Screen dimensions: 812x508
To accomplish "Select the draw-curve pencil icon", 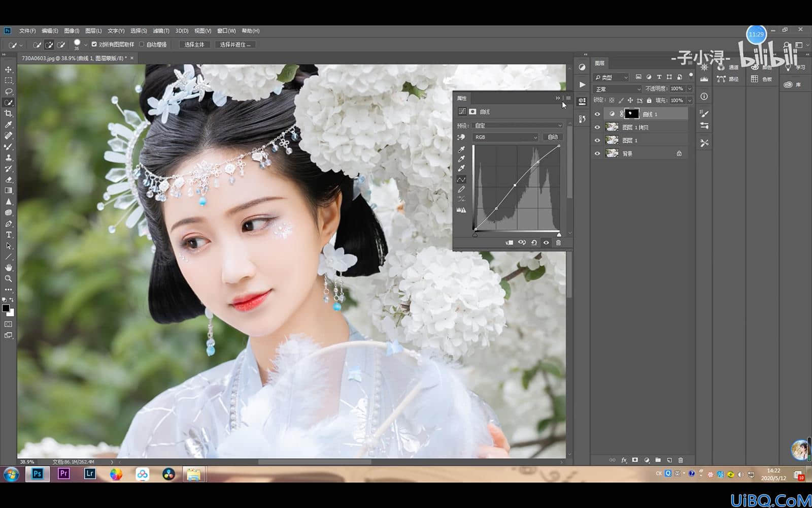I will [x=461, y=189].
